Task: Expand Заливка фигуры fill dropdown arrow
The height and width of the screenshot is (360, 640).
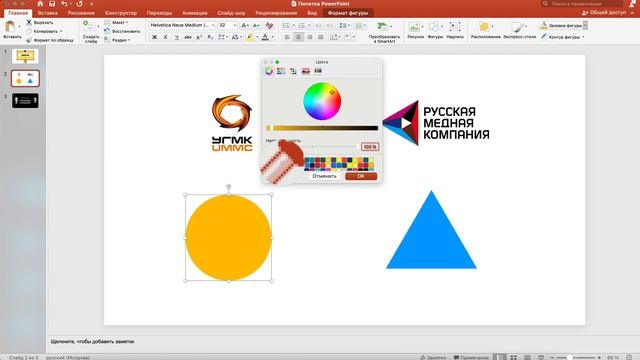Action: point(585,25)
